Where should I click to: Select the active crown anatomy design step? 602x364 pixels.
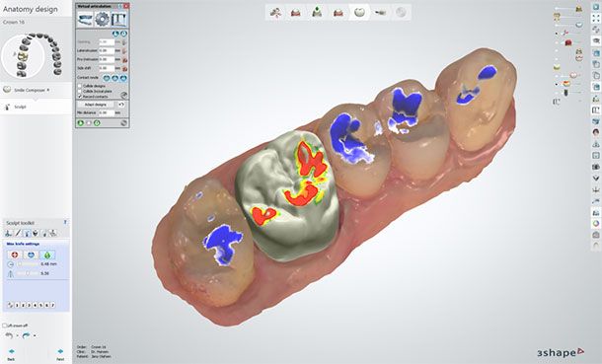[x=359, y=12]
